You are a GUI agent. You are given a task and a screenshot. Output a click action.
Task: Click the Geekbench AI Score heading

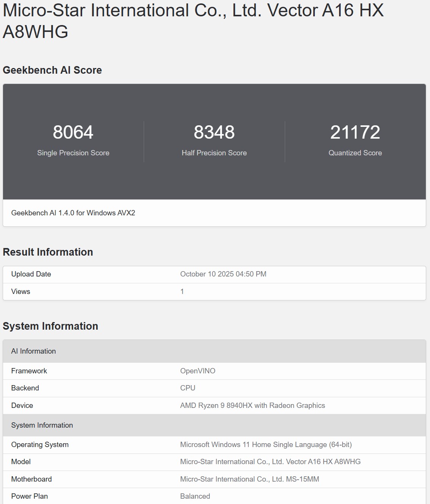tap(52, 70)
